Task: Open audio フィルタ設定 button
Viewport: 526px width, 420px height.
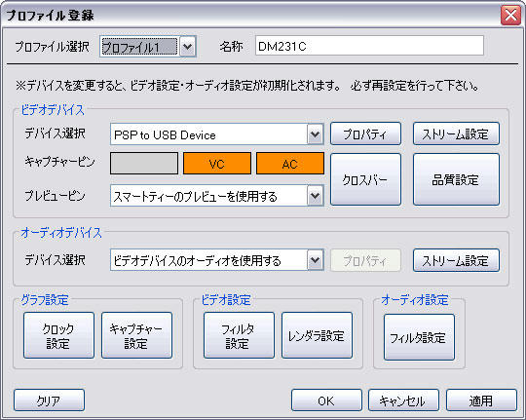Action: pos(419,337)
